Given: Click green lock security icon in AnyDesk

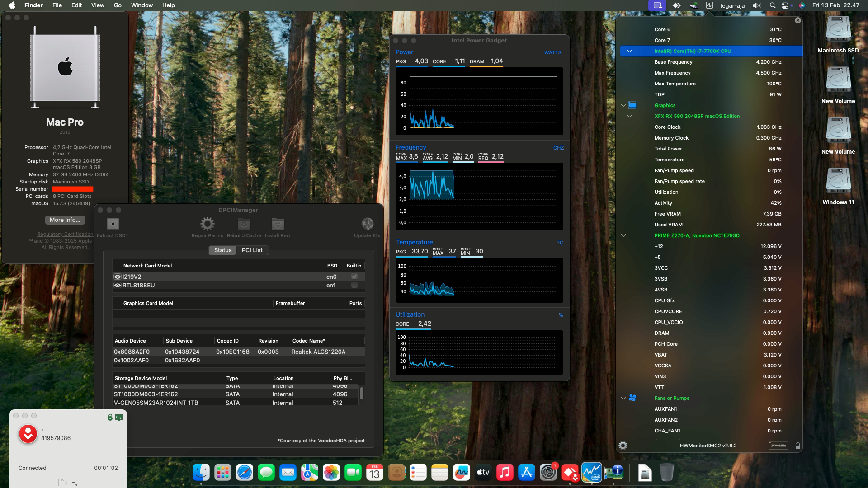Looking at the screenshot, I should click(x=110, y=417).
